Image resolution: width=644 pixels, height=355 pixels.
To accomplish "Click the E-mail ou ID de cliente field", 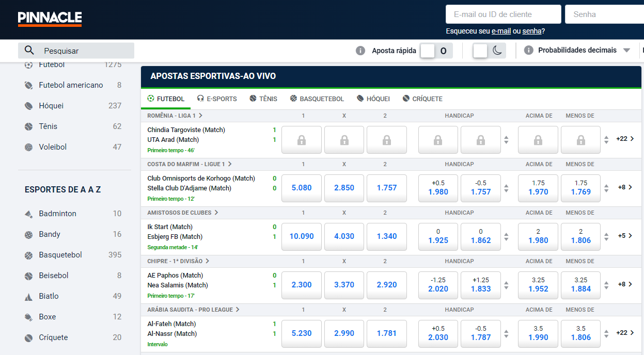I will point(504,14).
